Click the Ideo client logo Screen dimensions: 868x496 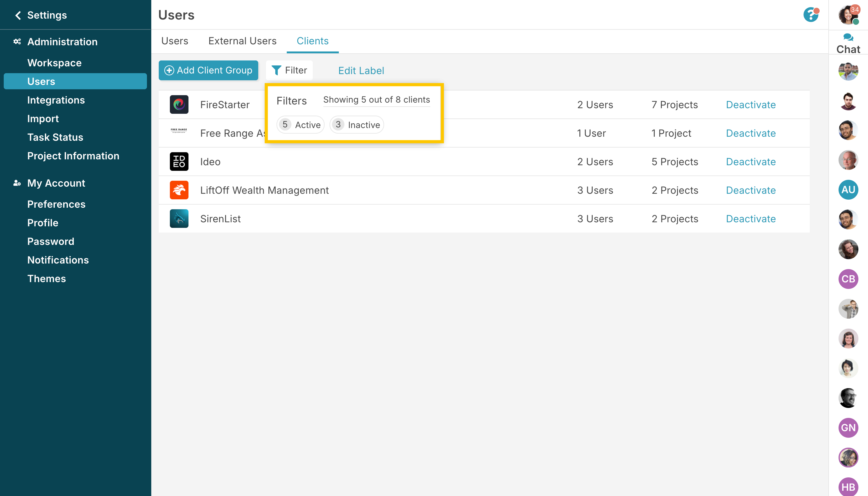[x=179, y=162]
